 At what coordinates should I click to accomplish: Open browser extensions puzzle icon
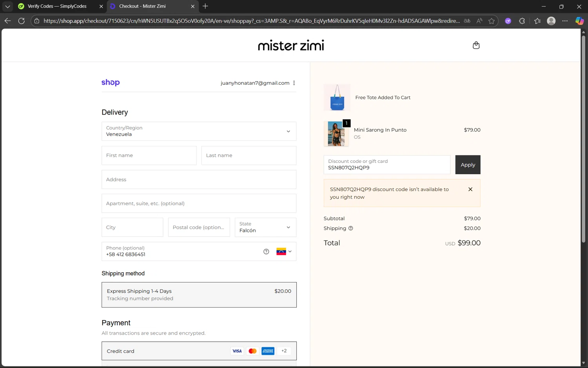[522, 21]
